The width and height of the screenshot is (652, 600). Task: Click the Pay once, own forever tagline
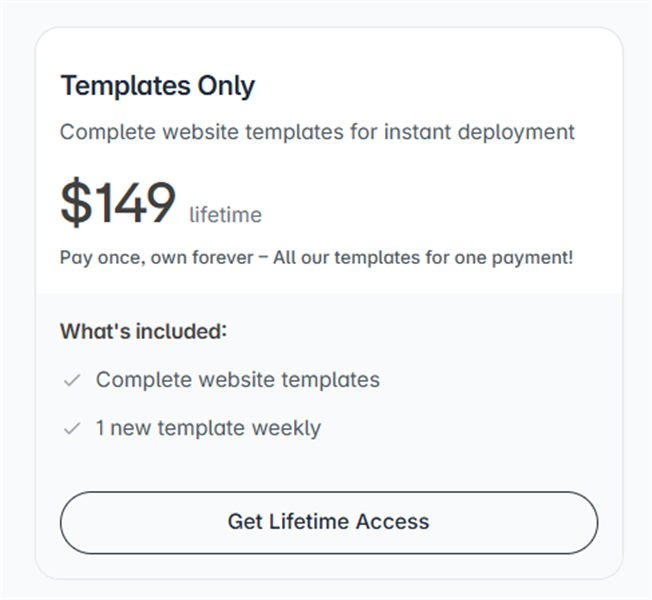[156, 258]
